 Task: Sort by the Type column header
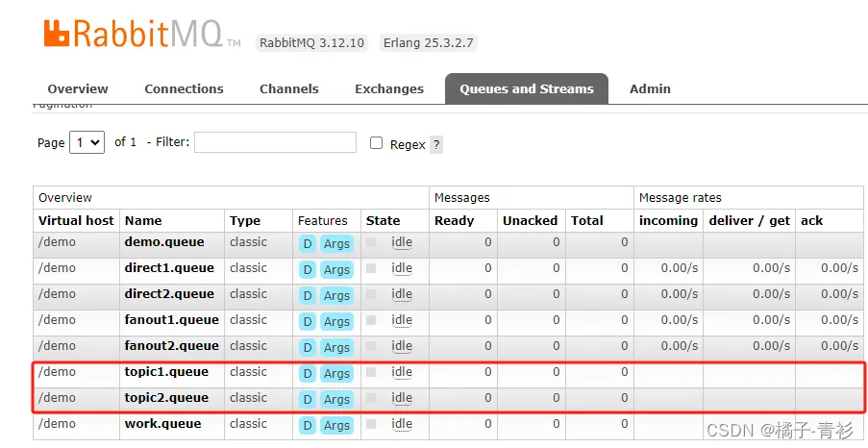245,221
